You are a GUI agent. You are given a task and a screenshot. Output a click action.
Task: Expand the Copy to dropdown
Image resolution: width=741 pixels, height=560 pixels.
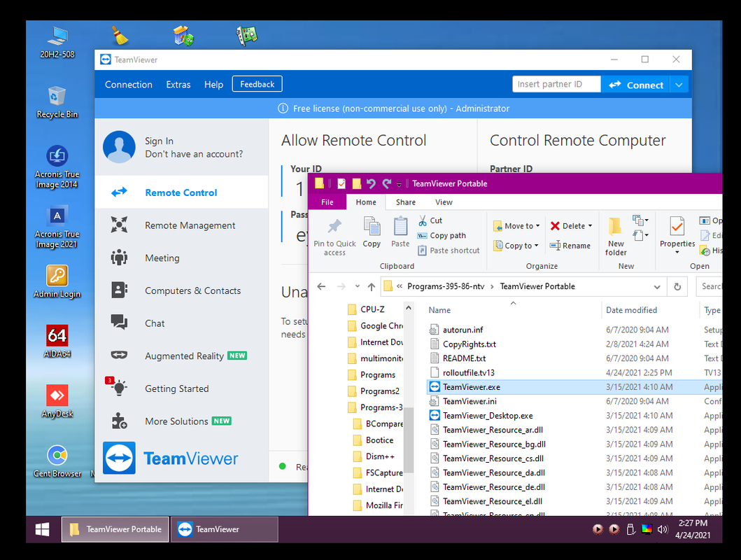click(537, 245)
